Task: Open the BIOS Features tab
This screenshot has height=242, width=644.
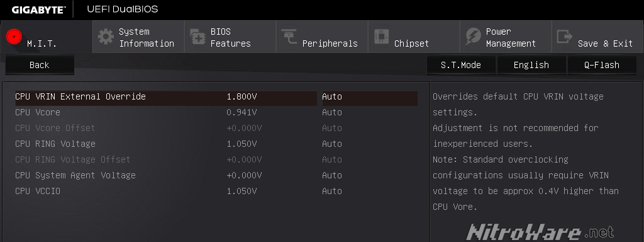Action: click(x=230, y=37)
